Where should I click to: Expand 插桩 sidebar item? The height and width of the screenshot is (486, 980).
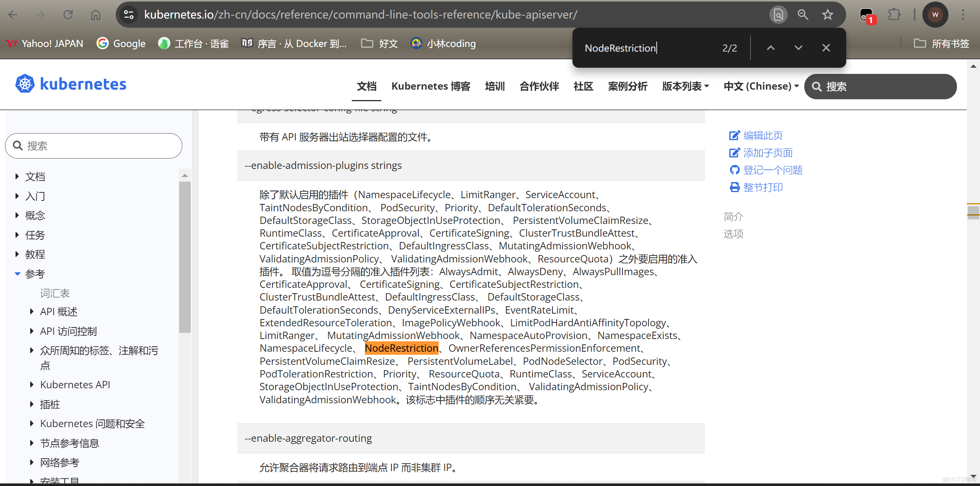tap(32, 404)
